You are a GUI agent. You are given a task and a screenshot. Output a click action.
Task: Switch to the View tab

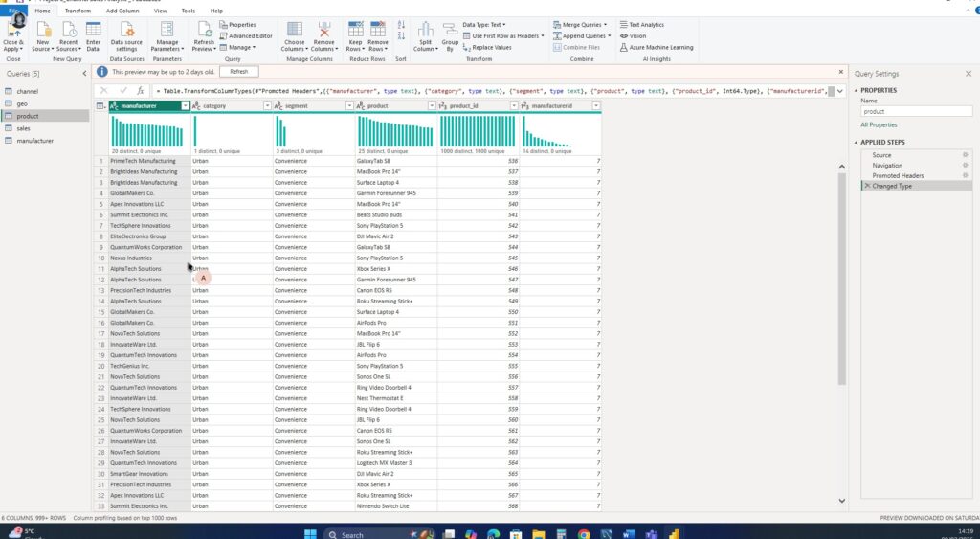pyautogui.click(x=161, y=11)
